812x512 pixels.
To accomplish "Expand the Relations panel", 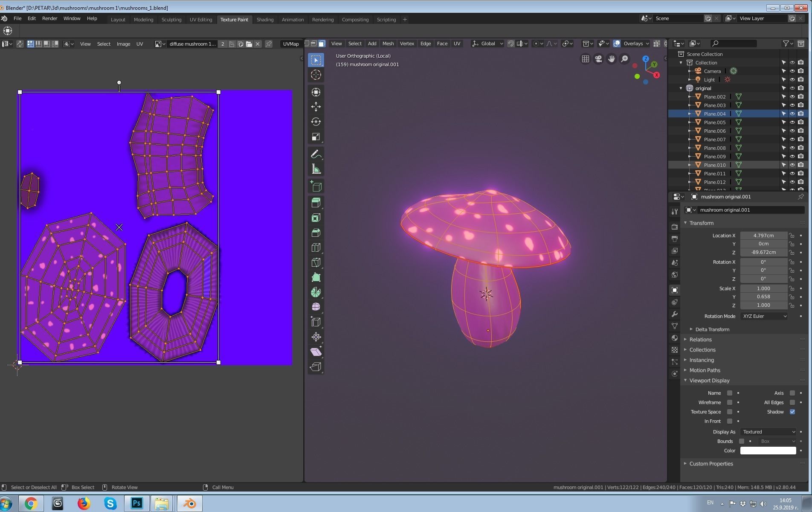I will 700,340.
